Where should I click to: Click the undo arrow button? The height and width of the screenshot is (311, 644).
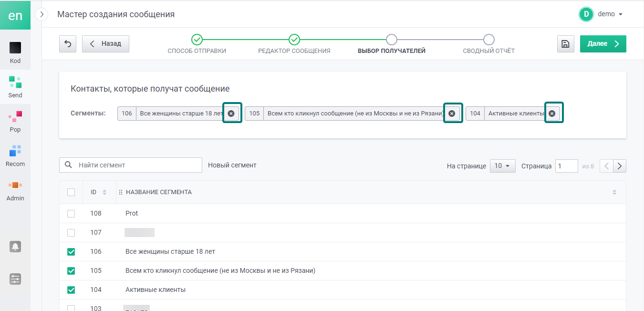(68, 44)
